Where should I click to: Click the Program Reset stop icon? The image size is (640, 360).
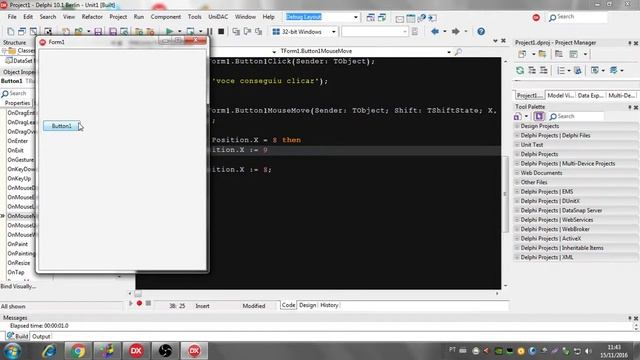point(221,31)
